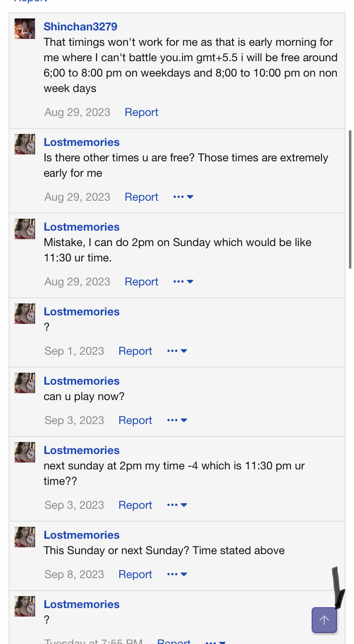Expand options menu on 'Mistake, I can do 2pm' comment
Viewport: 354px width, 644px height.
tap(183, 282)
